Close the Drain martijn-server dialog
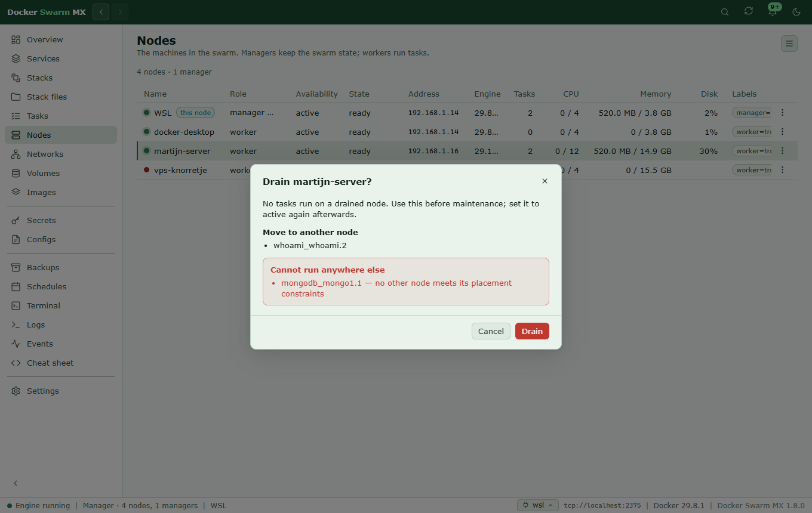Screen dimensions: 812x513 pos(545,181)
